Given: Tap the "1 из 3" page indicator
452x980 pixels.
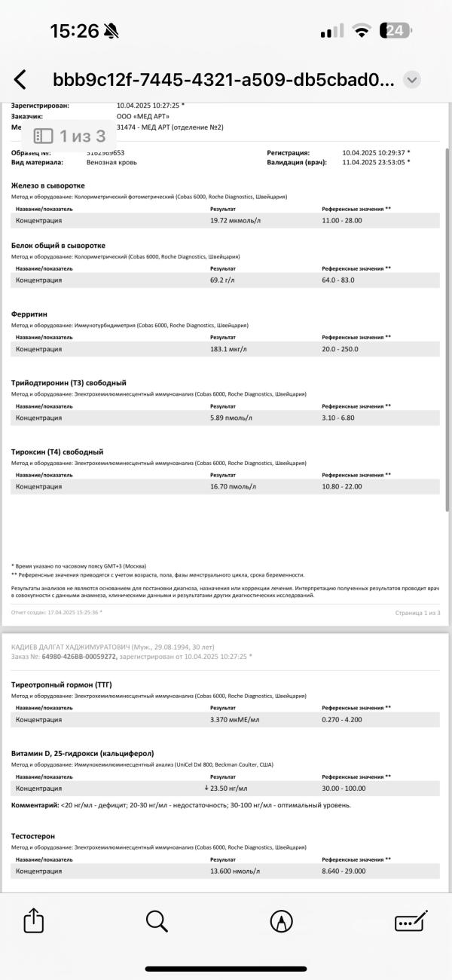Looking at the screenshot, I should click(82, 136).
